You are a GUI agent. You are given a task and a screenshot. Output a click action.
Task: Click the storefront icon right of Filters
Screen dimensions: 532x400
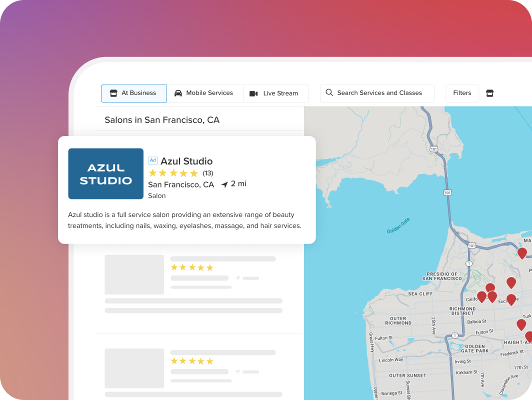coord(489,93)
